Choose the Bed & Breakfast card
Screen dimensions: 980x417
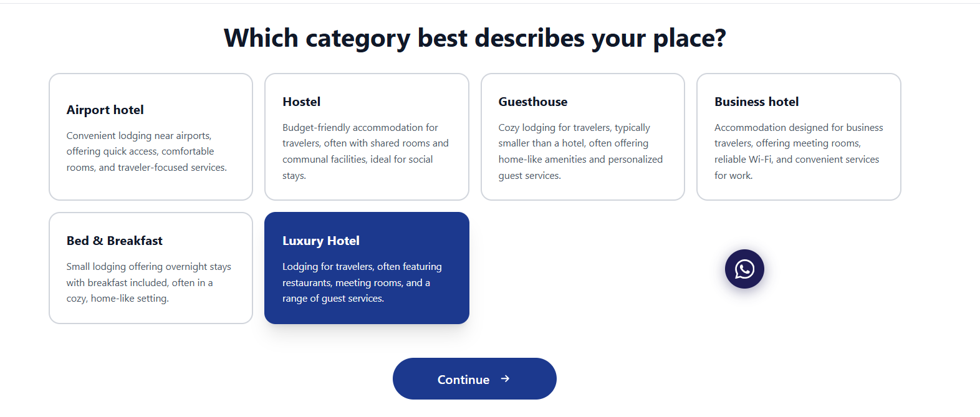(151, 268)
